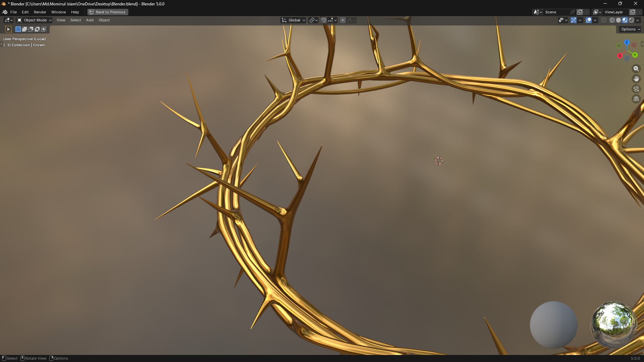This screenshot has height=362, width=644.
Task: Open the Object Mode dropdown
Action: [x=34, y=20]
